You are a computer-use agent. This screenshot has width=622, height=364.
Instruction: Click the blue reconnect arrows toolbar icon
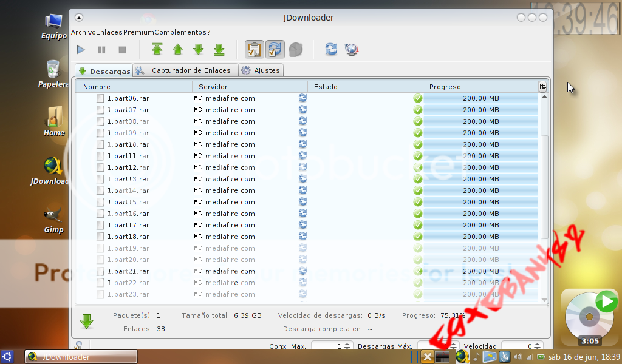tap(331, 49)
